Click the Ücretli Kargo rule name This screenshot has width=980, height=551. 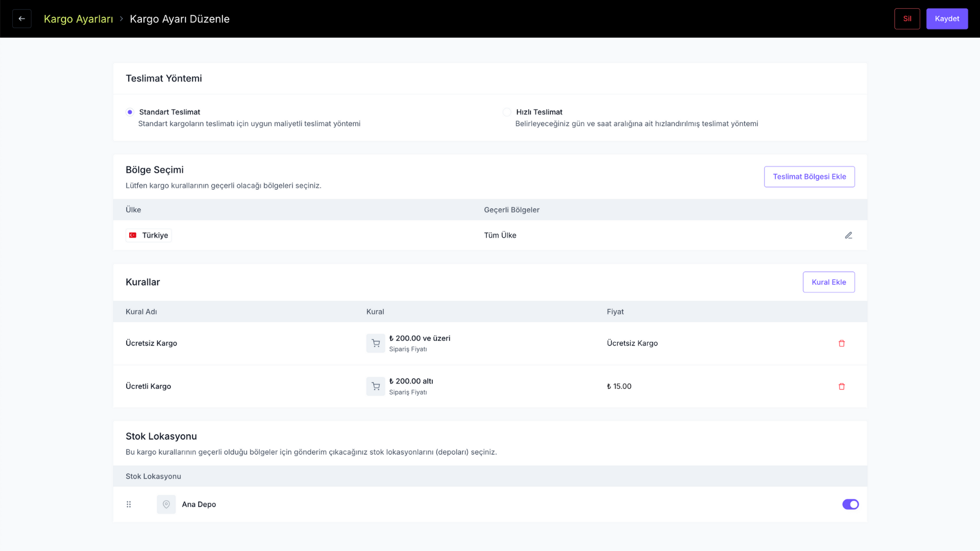[x=148, y=387]
